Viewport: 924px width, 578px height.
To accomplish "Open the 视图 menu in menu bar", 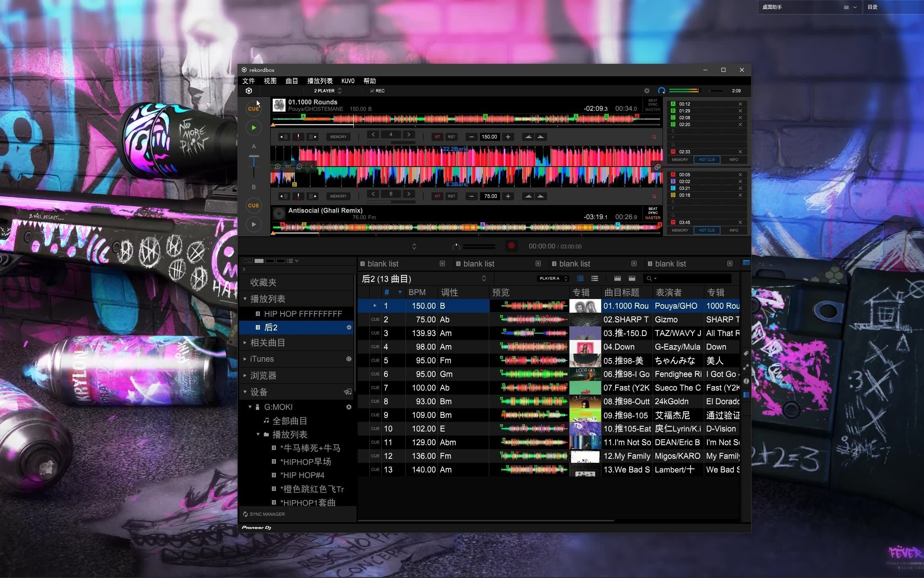I will (269, 81).
